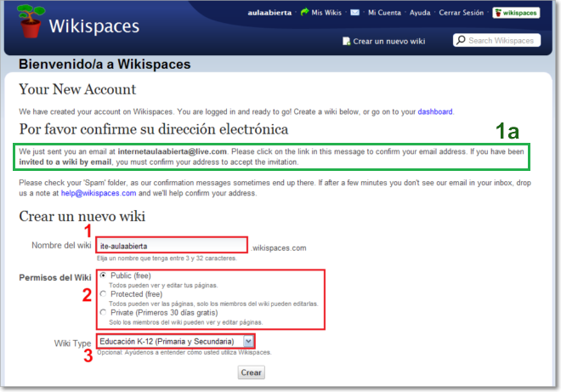This screenshot has width=561, height=392.
Task: Open the dashboard link
Action: click(435, 111)
